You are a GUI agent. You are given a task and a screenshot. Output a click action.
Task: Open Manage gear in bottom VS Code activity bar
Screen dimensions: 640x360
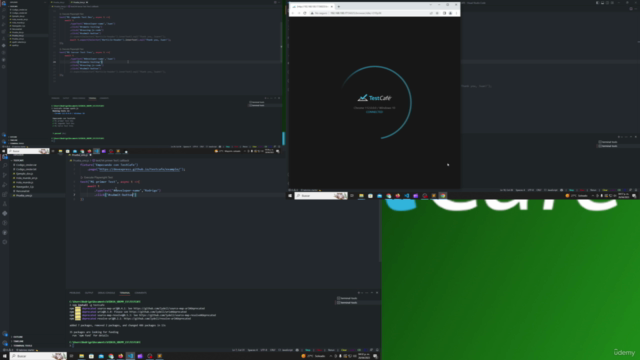pos(5,343)
